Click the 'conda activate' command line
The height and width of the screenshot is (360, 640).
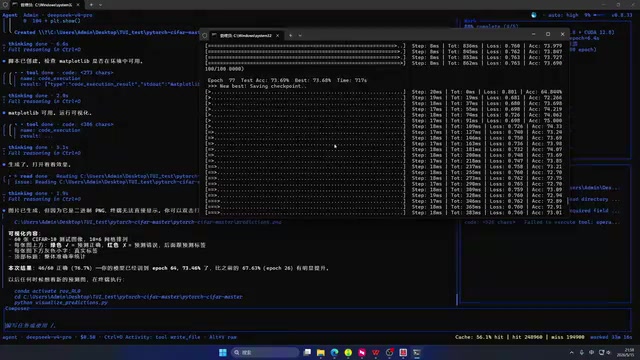[x=47, y=291]
